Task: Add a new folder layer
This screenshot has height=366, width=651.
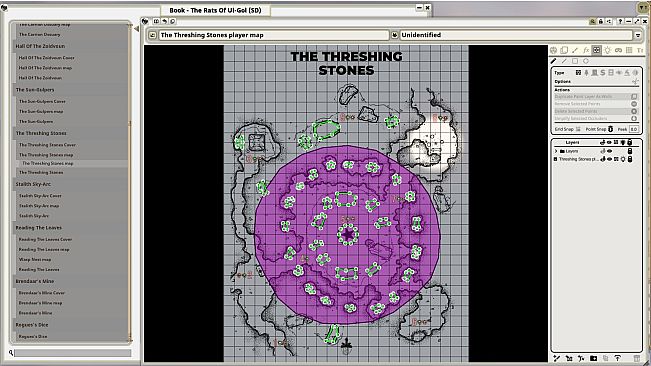Action: pyautogui.click(x=593, y=358)
